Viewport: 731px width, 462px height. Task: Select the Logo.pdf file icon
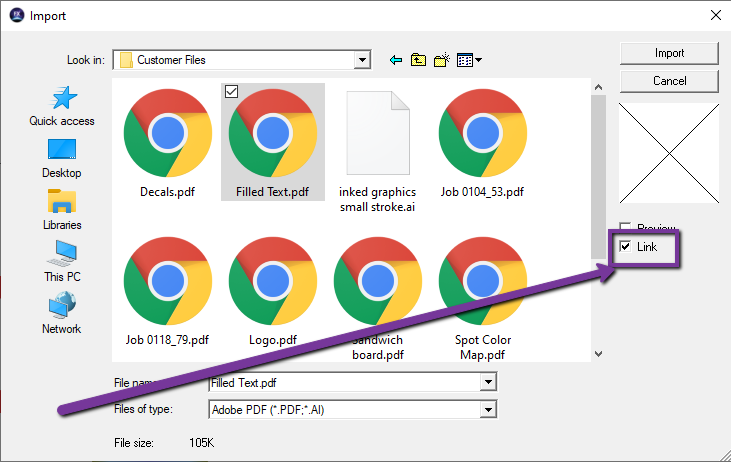pyautogui.click(x=273, y=281)
